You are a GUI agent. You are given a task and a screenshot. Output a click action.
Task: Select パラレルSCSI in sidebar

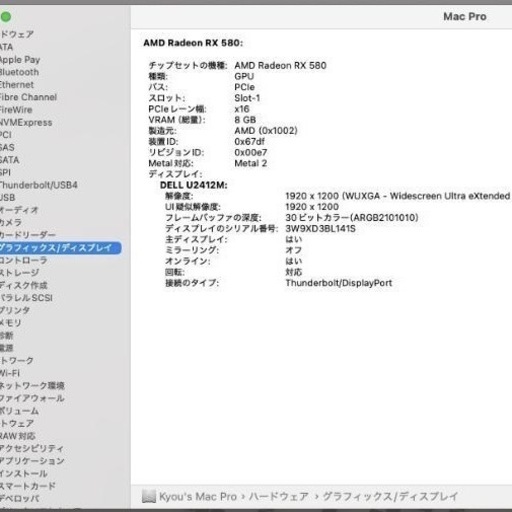coord(26,298)
